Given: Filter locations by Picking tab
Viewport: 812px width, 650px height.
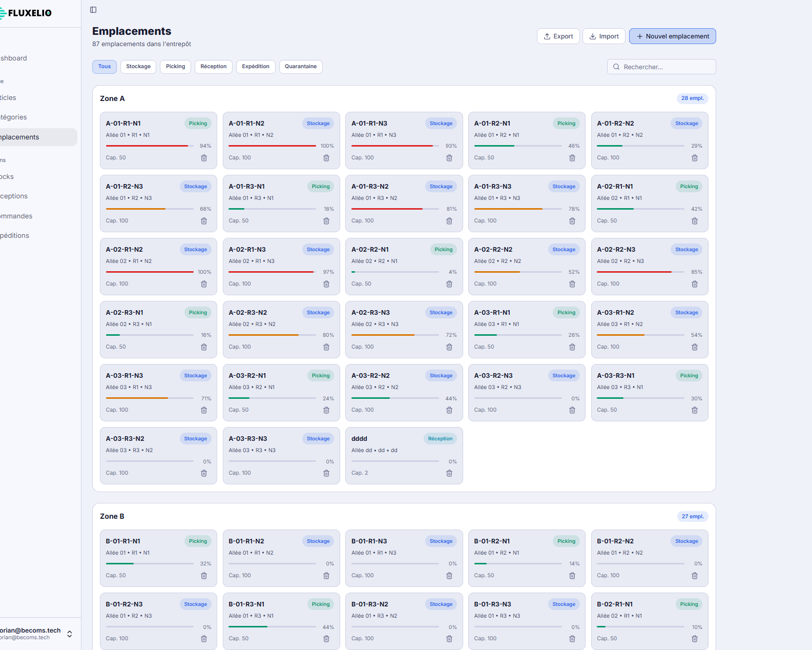Looking at the screenshot, I should [176, 67].
